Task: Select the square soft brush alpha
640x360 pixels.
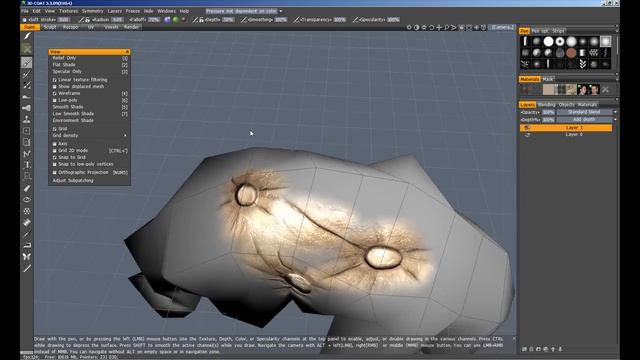Action: point(606,41)
